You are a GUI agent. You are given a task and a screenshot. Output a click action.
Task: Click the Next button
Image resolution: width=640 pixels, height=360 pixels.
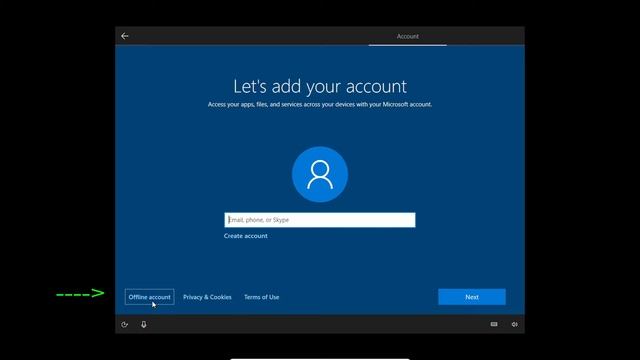click(x=472, y=297)
